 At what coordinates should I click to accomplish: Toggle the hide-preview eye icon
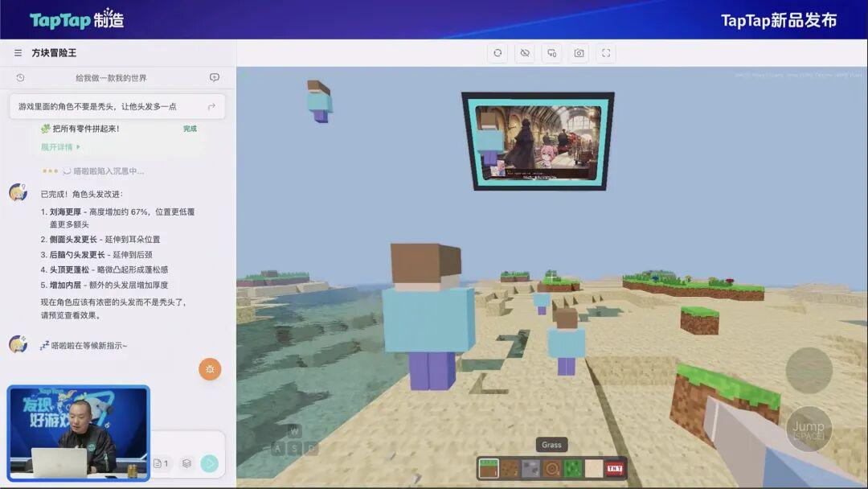pos(525,53)
